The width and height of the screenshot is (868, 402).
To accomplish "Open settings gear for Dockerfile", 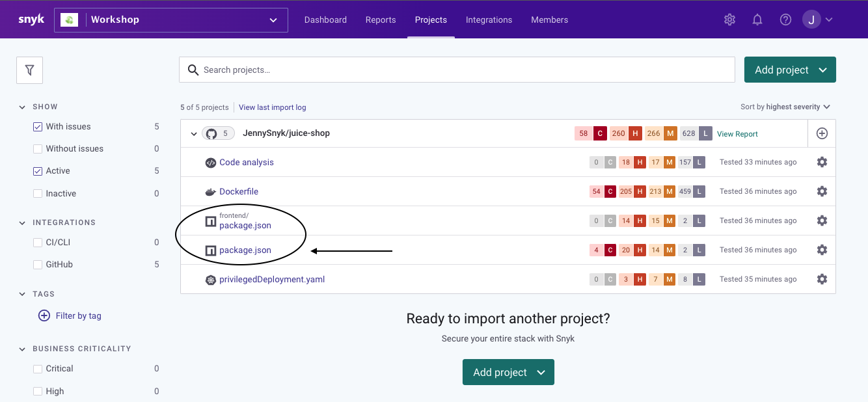I will (822, 191).
